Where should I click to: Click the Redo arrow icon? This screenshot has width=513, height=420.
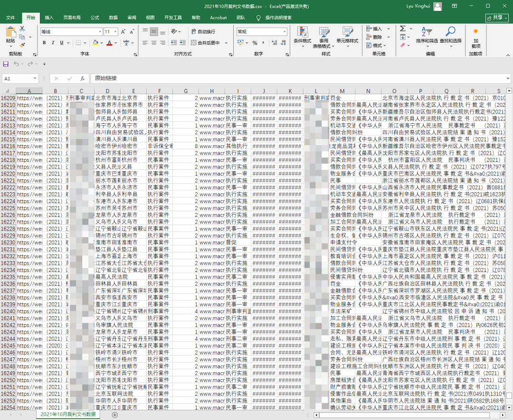click(x=30, y=64)
